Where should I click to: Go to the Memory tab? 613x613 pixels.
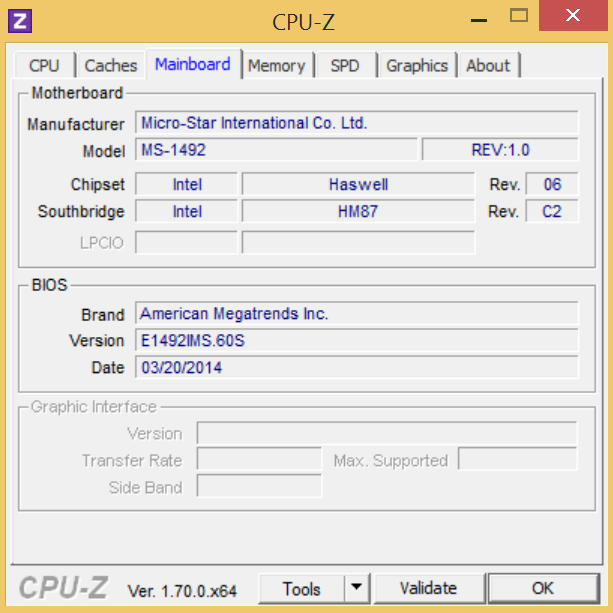pyautogui.click(x=277, y=65)
